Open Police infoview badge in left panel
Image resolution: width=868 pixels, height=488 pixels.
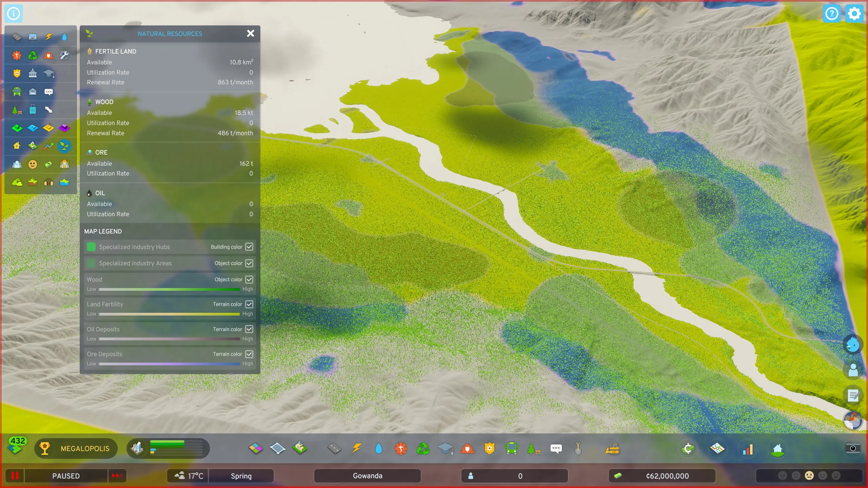17,73
